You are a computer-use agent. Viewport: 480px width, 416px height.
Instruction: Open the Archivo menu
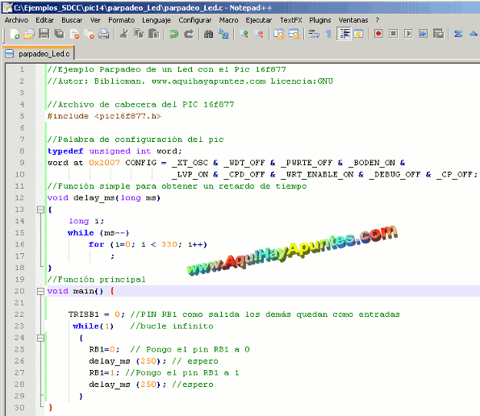click(16, 20)
